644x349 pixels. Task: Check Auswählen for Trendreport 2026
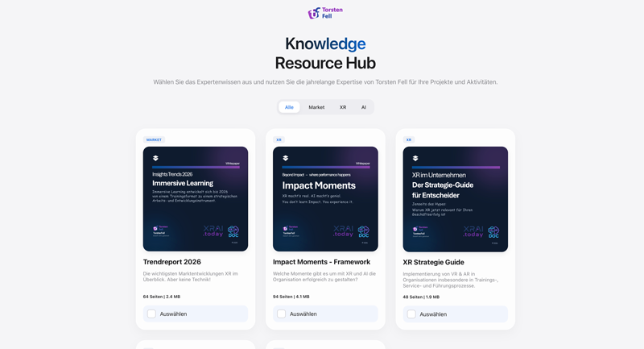151,314
